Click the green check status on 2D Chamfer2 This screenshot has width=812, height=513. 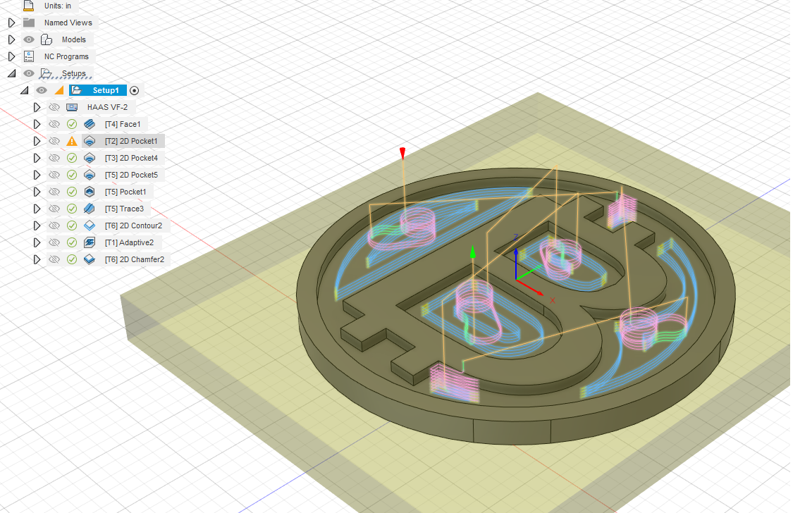(x=72, y=259)
